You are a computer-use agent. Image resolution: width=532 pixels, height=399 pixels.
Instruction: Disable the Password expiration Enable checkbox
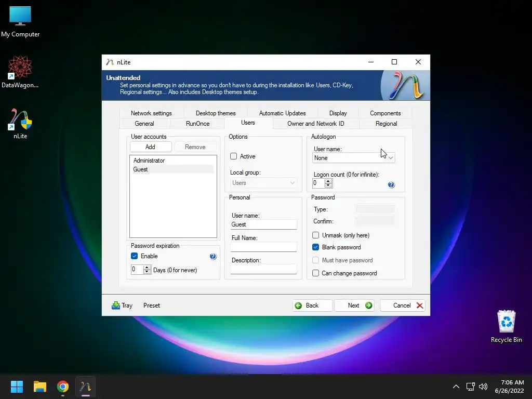click(135, 256)
